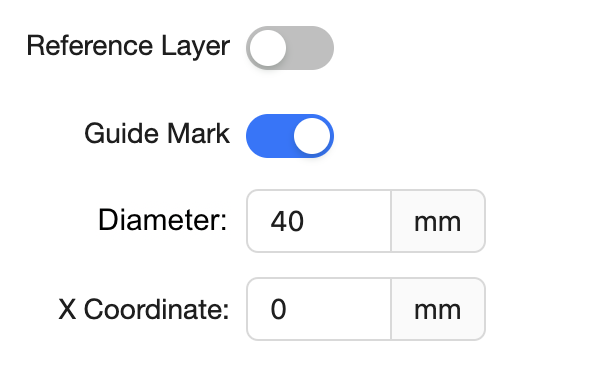
Task: Select the Diameter unit addon box
Action: pyautogui.click(x=438, y=221)
